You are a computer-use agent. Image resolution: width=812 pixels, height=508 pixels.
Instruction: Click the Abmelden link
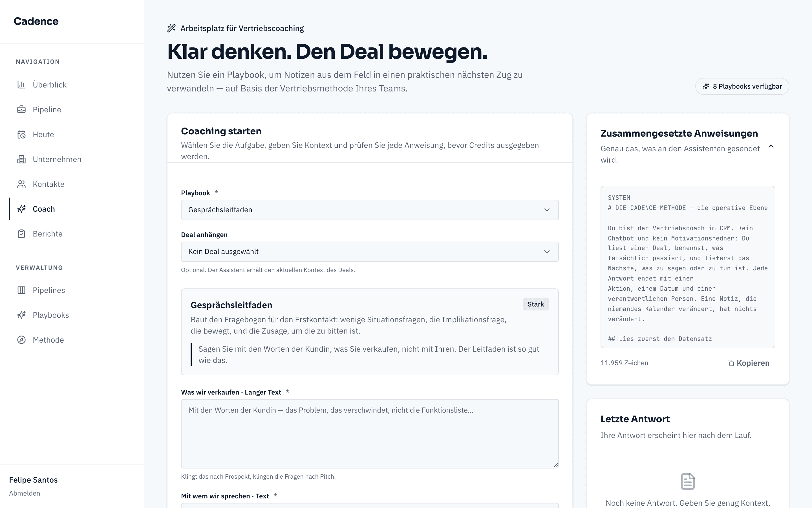coord(25,493)
